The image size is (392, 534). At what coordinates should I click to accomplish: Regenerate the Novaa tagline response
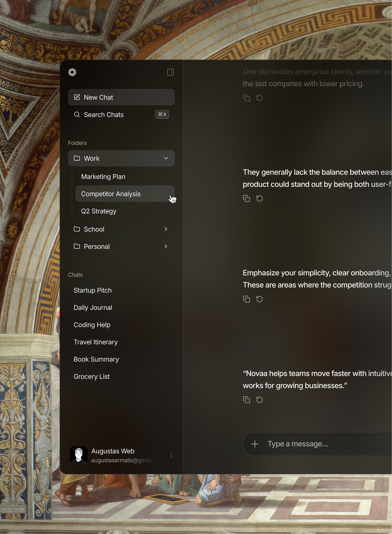259,400
